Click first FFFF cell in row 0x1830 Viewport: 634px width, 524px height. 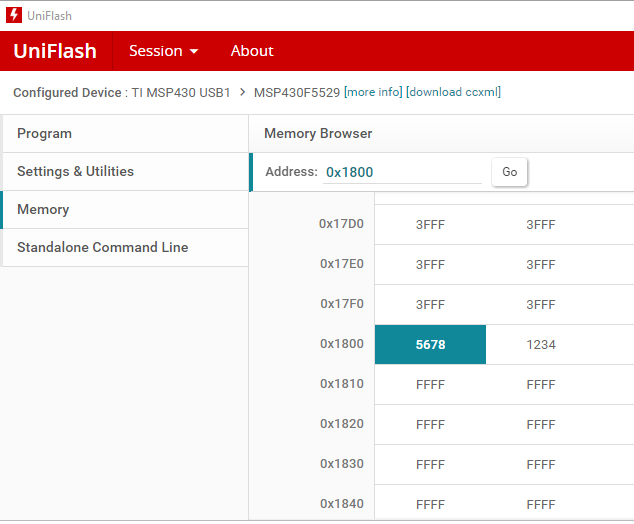(x=430, y=465)
